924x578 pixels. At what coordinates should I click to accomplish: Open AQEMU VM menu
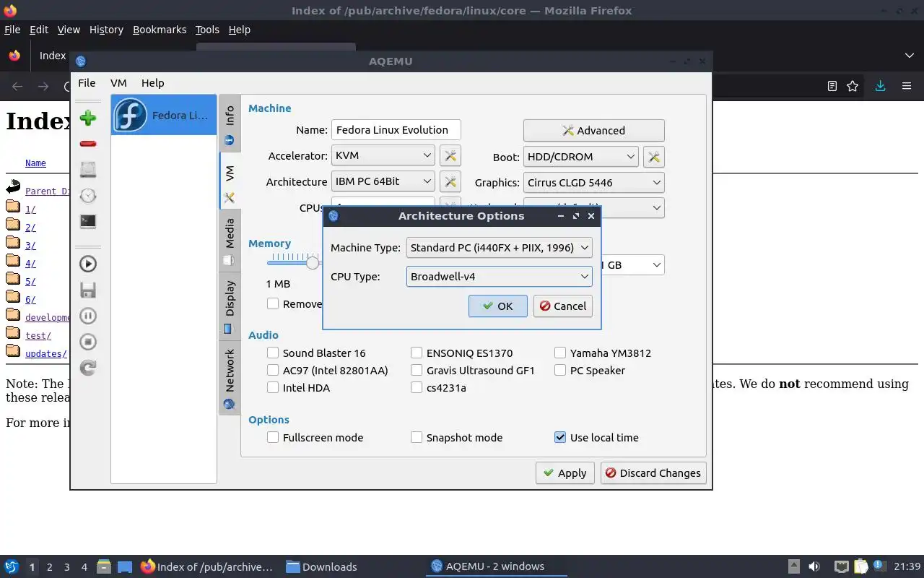tap(118, 82)
